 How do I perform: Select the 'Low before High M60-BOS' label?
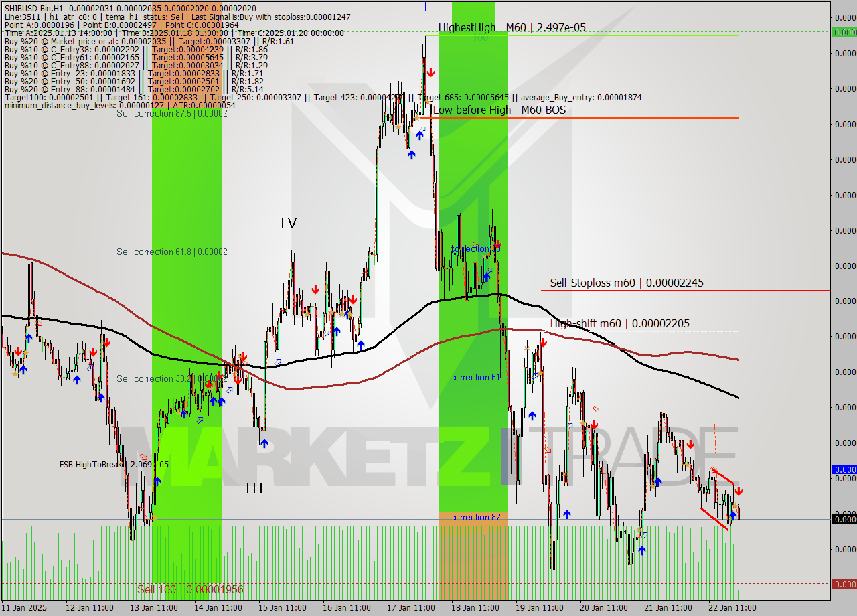point(499,110)
